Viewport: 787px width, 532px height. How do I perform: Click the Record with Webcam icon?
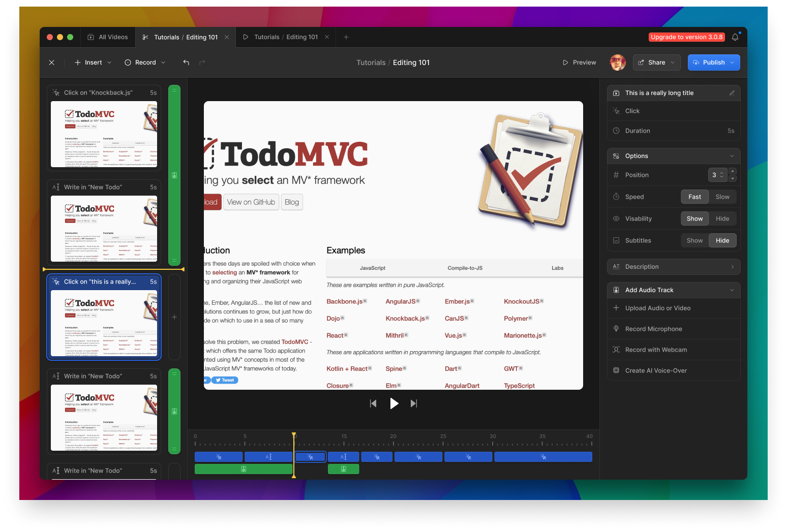[616, 350]
